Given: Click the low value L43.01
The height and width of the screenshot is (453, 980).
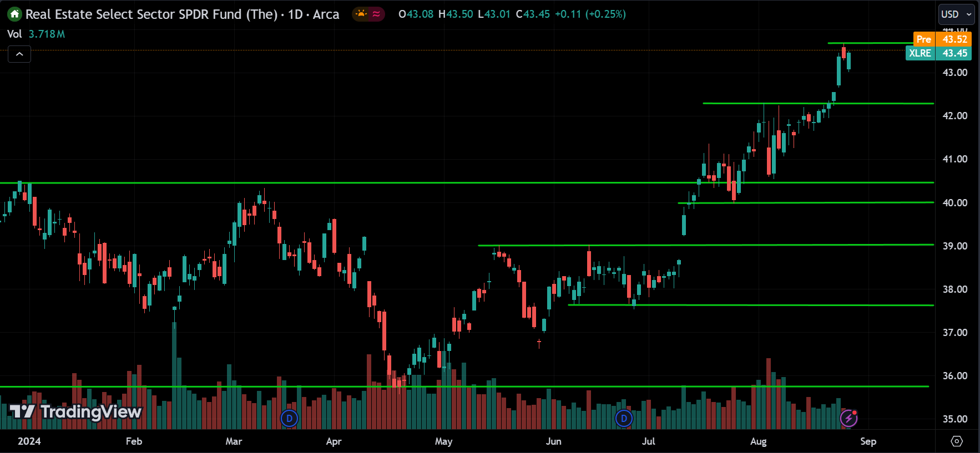Looking at the screenshot, I should (x=494, y=14).
